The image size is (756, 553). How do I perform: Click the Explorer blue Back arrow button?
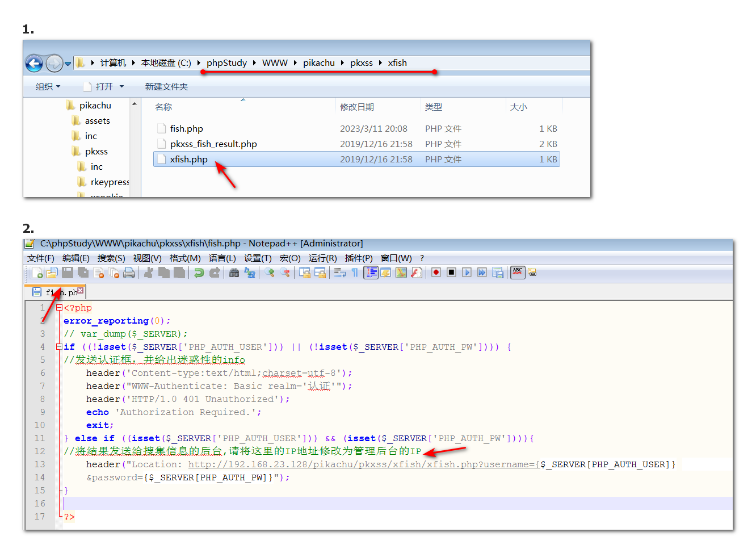[x=34, y=64]
